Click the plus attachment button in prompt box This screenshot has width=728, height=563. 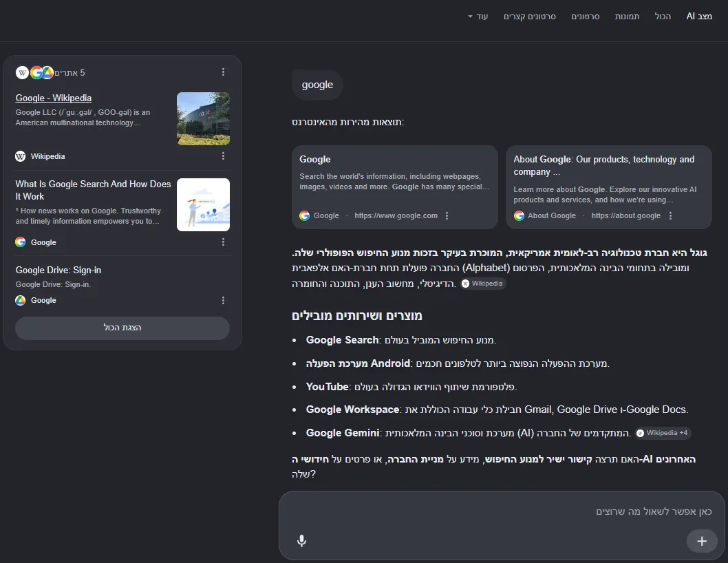pyautogui.click(x=702, y=541)
